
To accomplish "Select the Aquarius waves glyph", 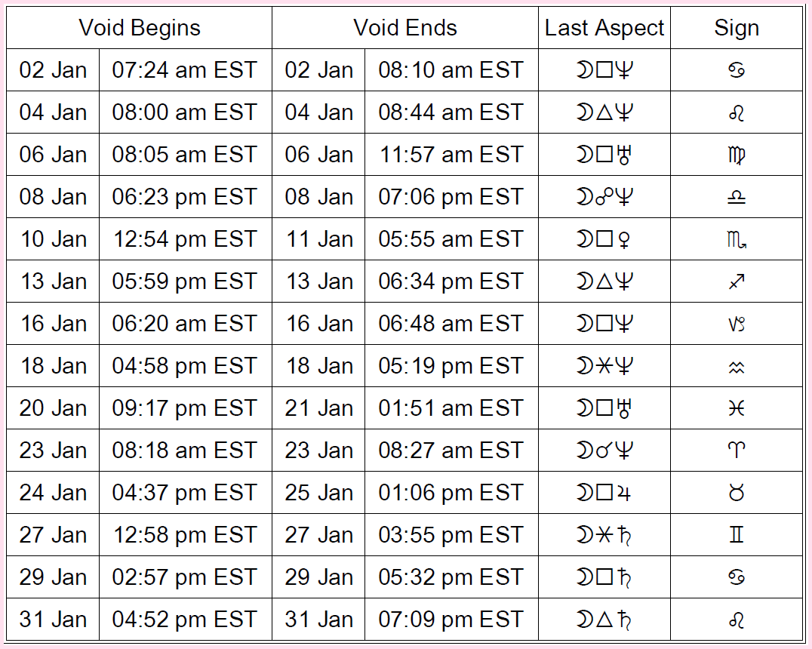I will tap(737, 366).
